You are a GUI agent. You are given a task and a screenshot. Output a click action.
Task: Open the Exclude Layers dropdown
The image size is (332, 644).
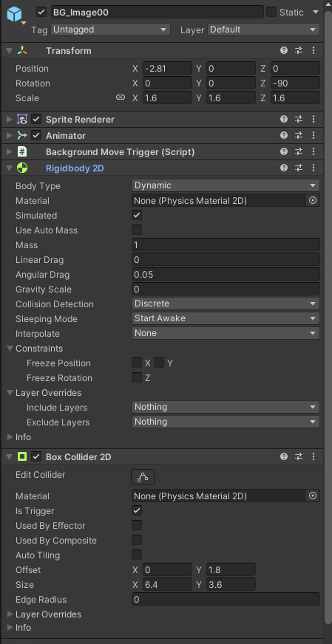[x=226, y=422]
